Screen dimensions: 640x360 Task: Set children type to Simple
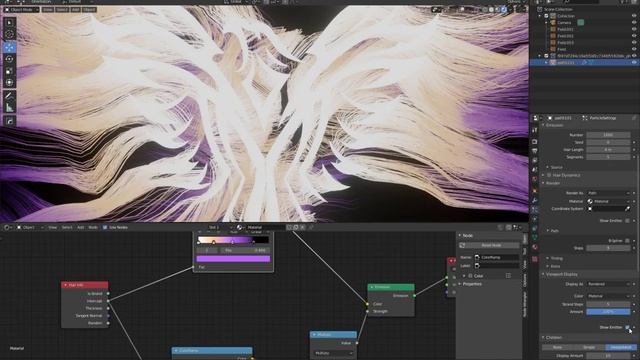589,347
